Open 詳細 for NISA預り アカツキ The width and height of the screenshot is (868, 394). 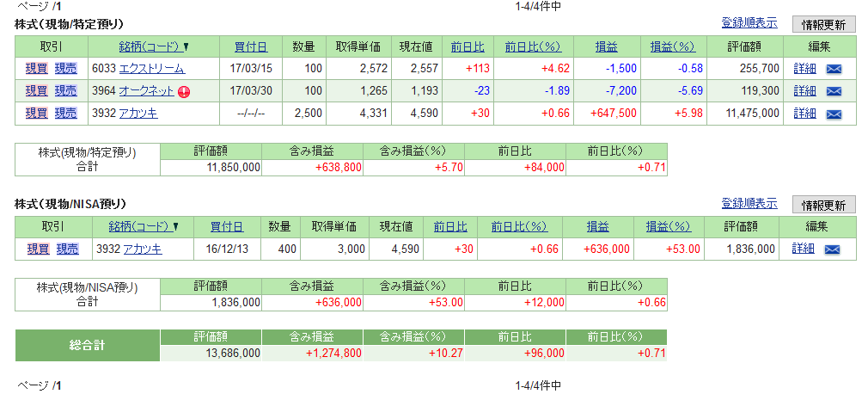tap(803, 249)
